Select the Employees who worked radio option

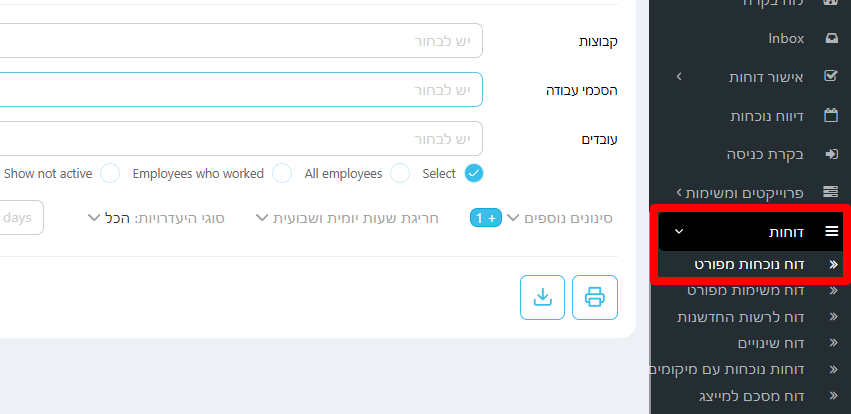point(282,173)
